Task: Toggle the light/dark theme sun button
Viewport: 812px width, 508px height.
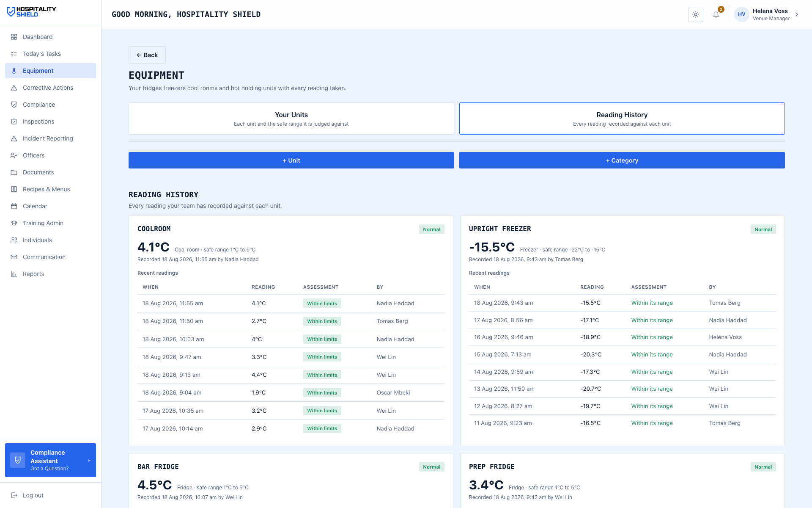Action: [696, 14]
